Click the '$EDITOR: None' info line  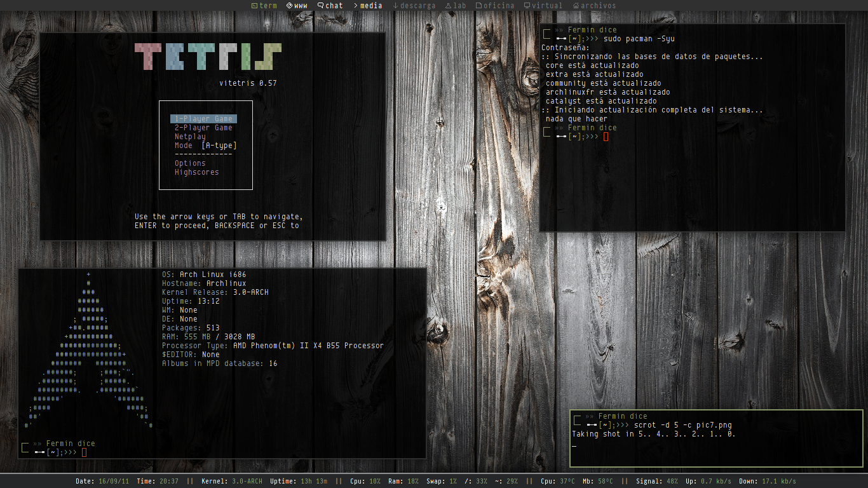191,355
